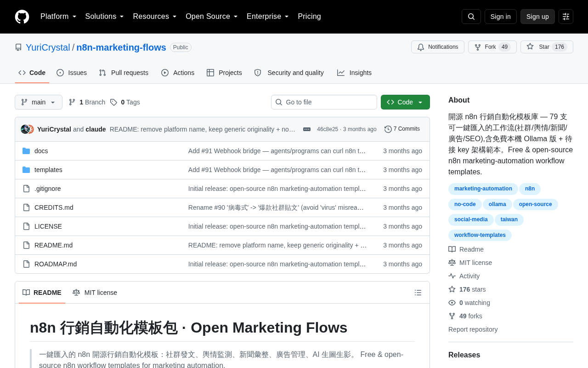This screenshot has width=588, height=368.
Task: Open the CREDITS.md rename commit message
Action: click(x=276, y=207)
